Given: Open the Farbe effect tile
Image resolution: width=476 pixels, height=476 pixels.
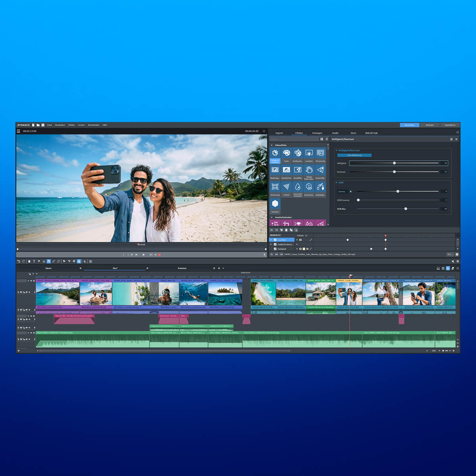Looking at the screenshot, I should (x=286, y=155).
